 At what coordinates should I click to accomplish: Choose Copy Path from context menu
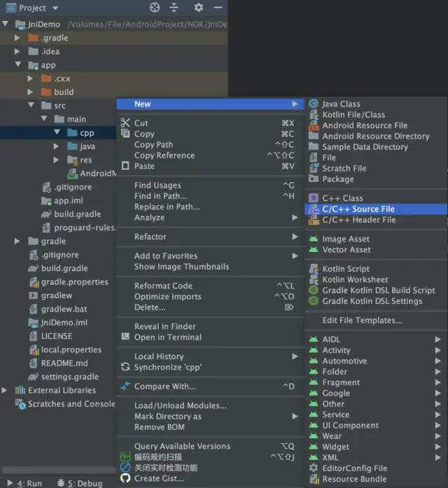tap(153, 145)
